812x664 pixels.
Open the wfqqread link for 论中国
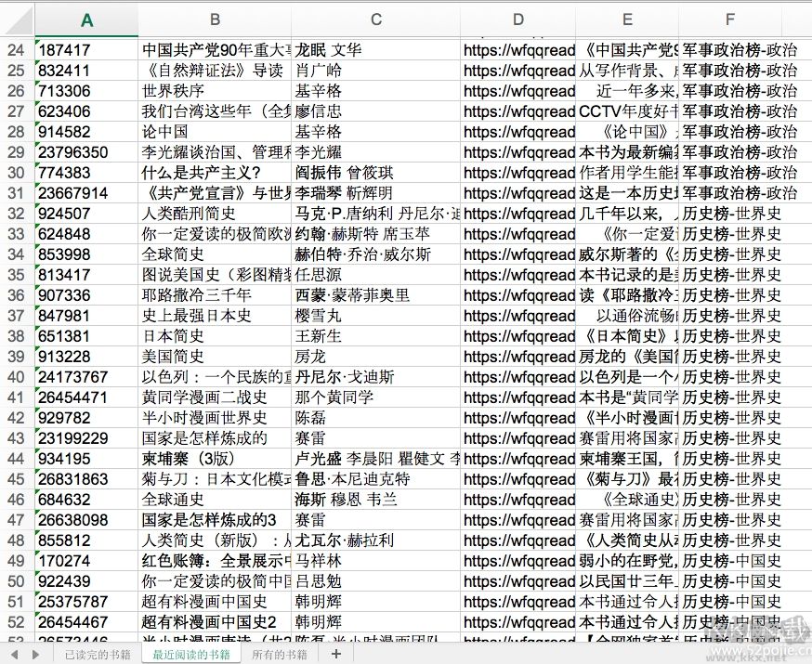[516, 132]
